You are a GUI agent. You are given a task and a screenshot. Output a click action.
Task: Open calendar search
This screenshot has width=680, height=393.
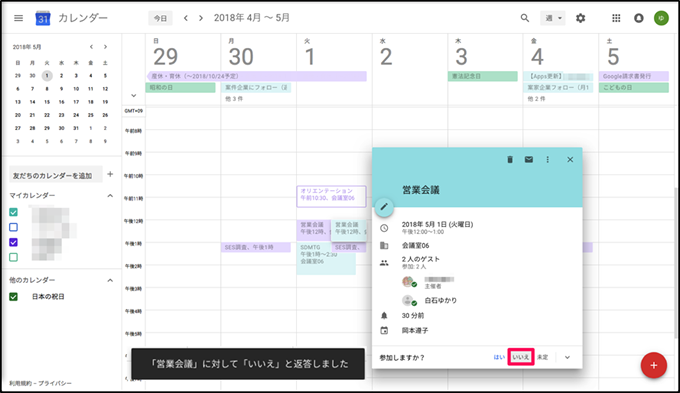pos(525,18)
